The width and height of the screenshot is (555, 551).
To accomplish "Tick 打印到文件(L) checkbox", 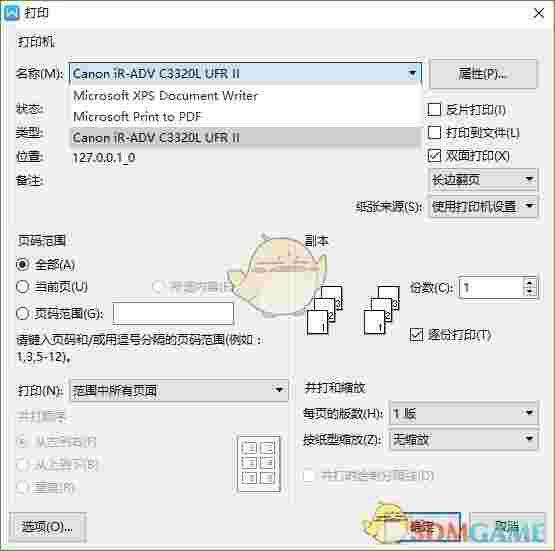I will click(x=434, y=133).
